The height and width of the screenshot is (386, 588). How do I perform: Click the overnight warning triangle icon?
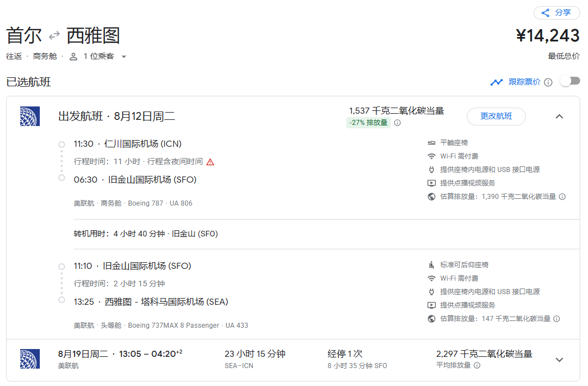coord(210,162)
